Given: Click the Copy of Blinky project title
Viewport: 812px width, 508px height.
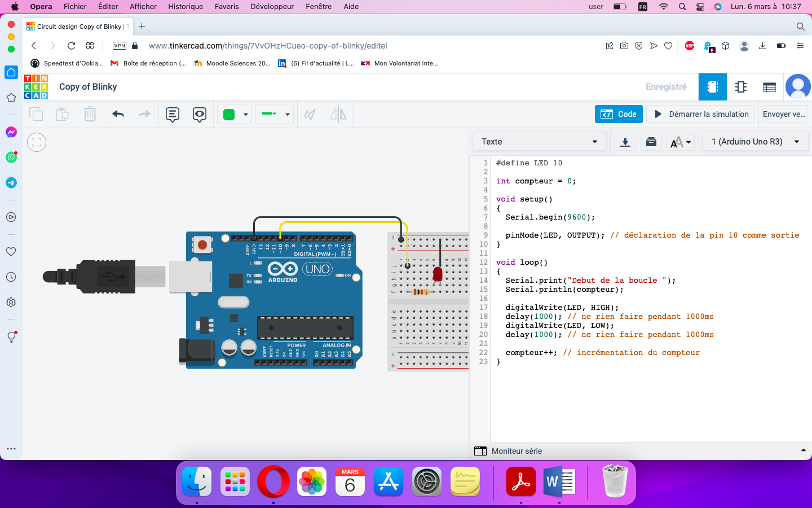Looking at the screenshot, I should pyautogui.click(x=88, y=86).
